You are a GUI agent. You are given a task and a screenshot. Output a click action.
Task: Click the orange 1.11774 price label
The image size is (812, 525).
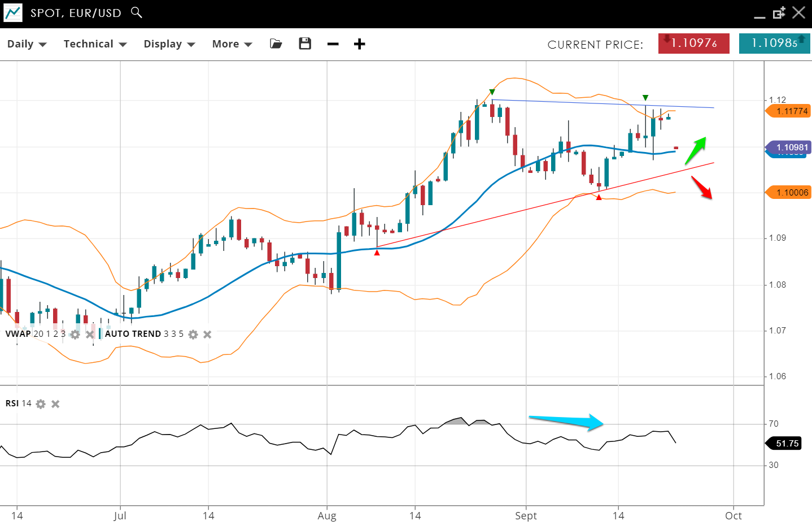(791, 111)
